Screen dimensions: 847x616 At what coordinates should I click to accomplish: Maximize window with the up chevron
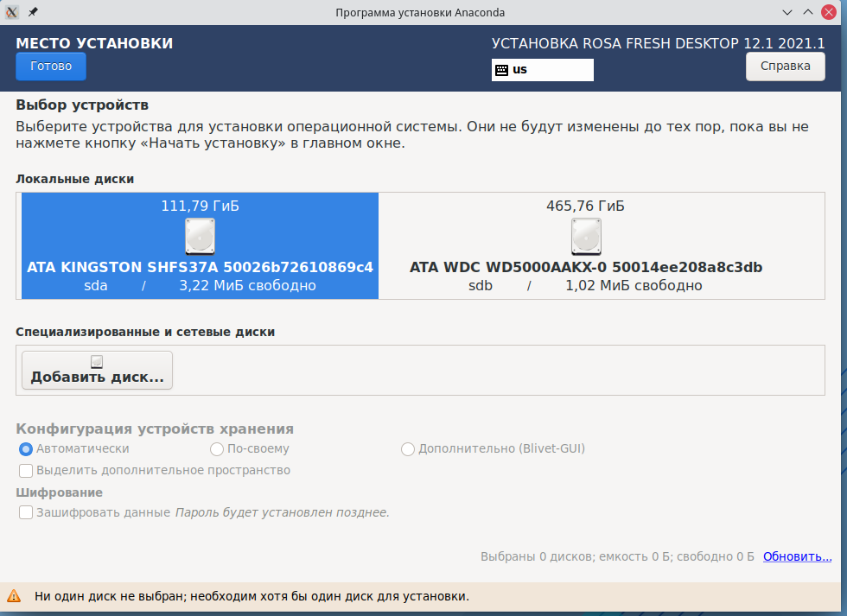[808, 12]
